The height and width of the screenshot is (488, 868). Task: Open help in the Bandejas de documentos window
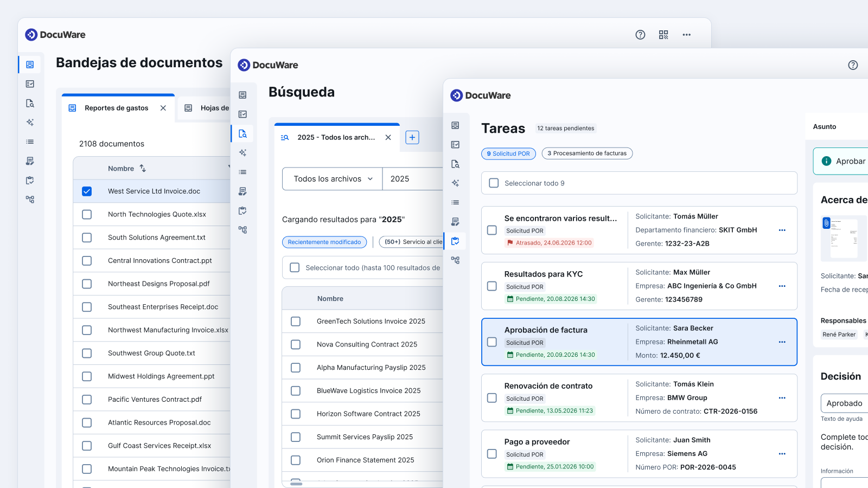coord(640,35)
